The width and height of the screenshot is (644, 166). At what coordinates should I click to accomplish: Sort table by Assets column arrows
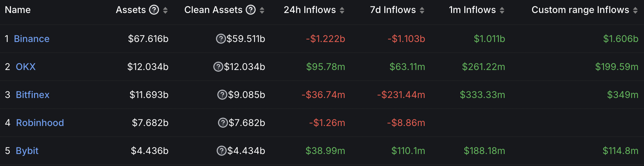[165, 10]
